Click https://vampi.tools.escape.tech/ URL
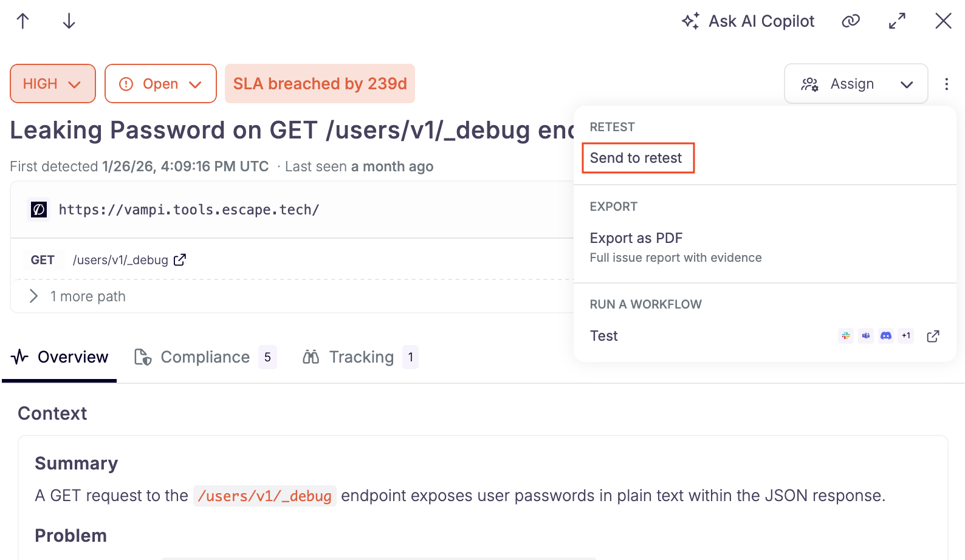The width and height of the screenshot is (965, 560). (x=189, y=210)
